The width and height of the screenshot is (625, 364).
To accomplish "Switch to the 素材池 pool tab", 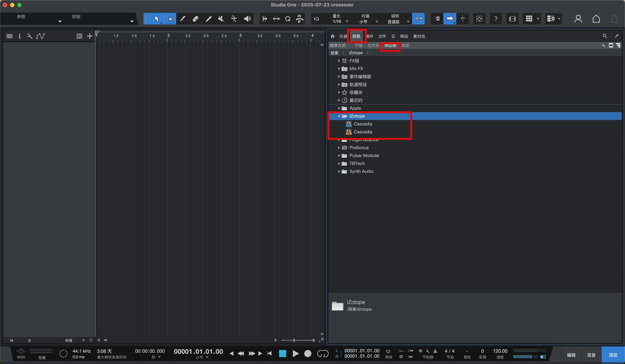I will 419,36.
